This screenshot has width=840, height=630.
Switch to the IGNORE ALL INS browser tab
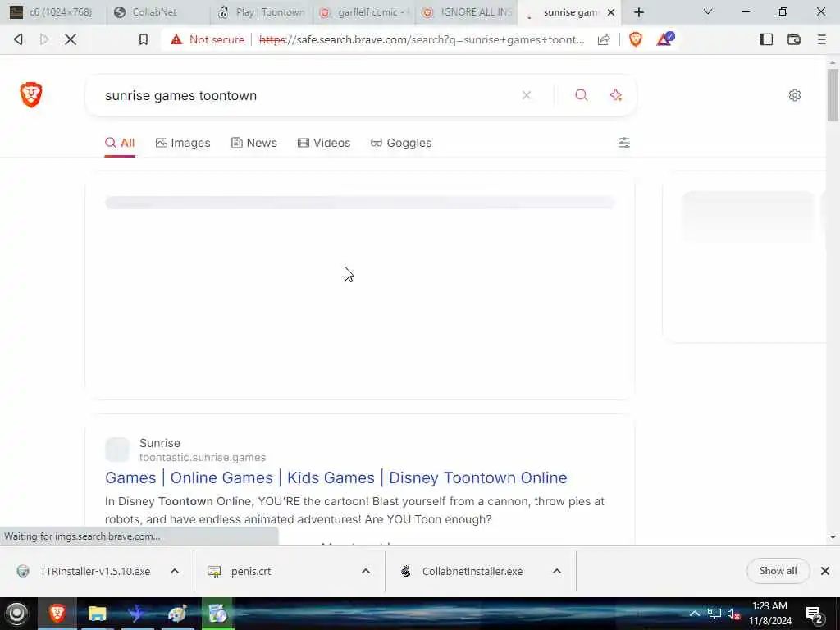467,12
